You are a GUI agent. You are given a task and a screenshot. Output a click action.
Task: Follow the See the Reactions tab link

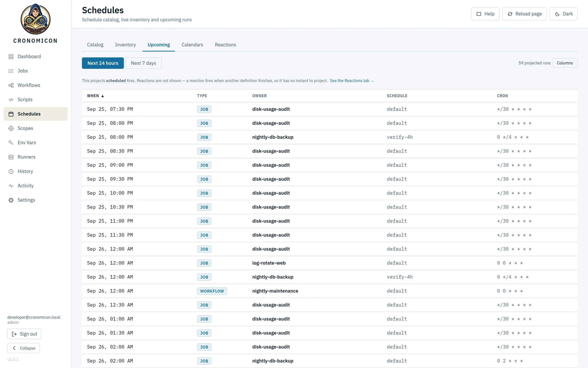pyautogui.click(x=352, y=81)
